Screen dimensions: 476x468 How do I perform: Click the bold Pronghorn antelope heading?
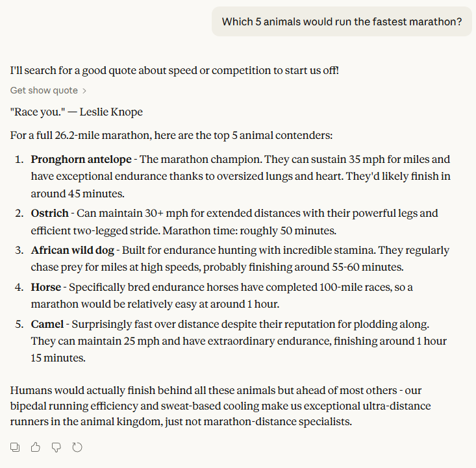click(x=79, y=159)
